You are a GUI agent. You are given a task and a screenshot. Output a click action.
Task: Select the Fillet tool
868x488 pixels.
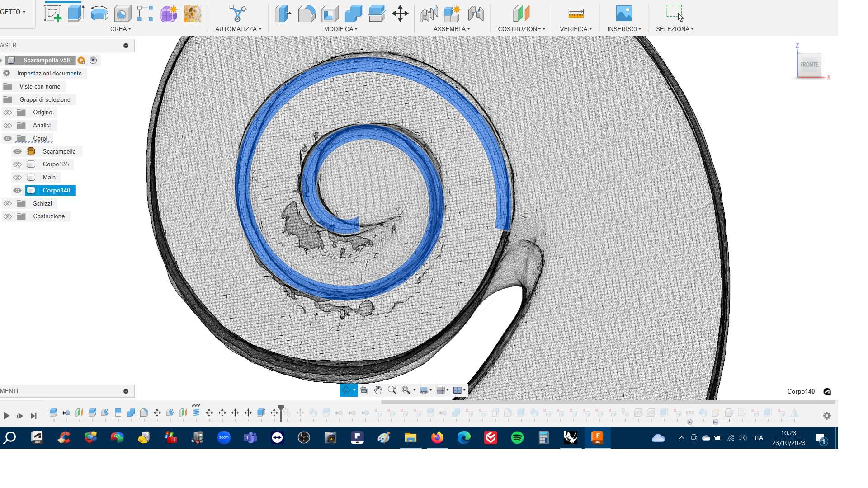point(307,14)
